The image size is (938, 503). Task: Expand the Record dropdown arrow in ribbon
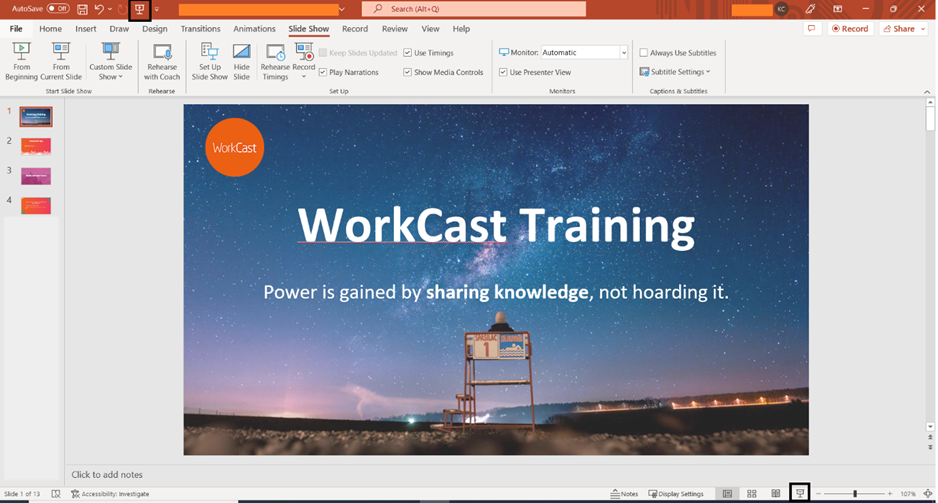coord(304,77)
